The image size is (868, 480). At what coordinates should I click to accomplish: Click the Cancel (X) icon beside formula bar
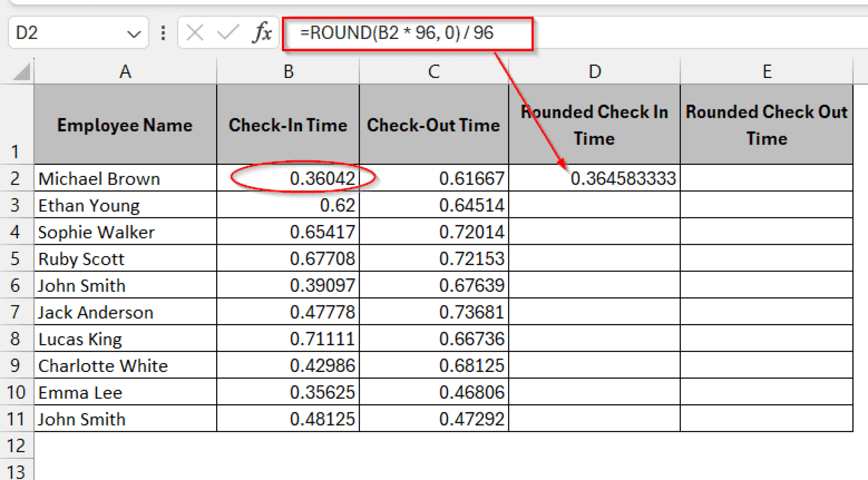pyautogui.click(x=195, y=32)
